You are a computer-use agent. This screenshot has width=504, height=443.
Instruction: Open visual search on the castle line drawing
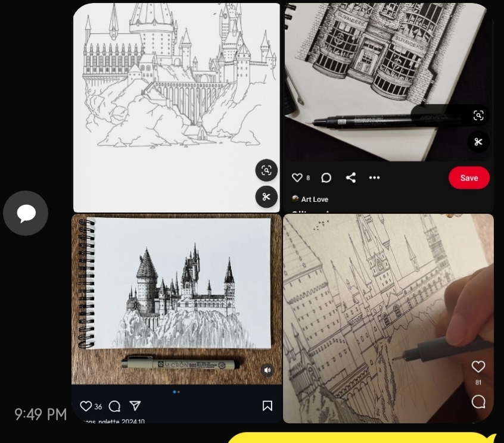pyautogui.click(x=266, y=170)
